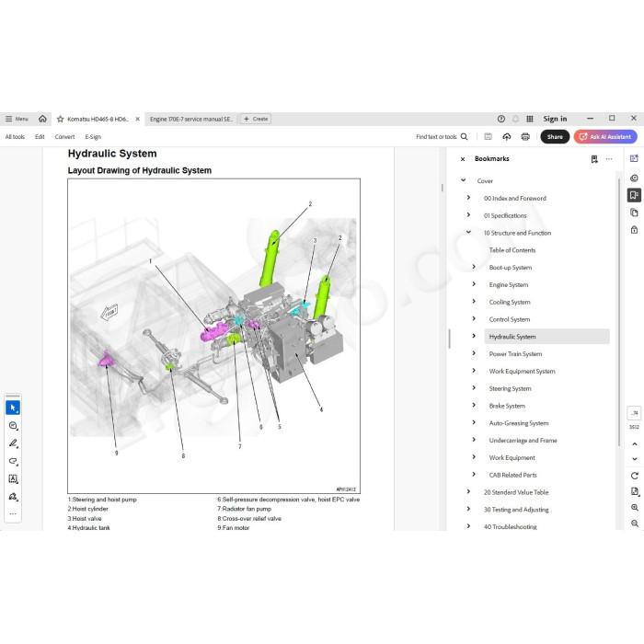Viewport: 644px width, 644px height.
Task: Rotate the page view icon
Action: 635,476
